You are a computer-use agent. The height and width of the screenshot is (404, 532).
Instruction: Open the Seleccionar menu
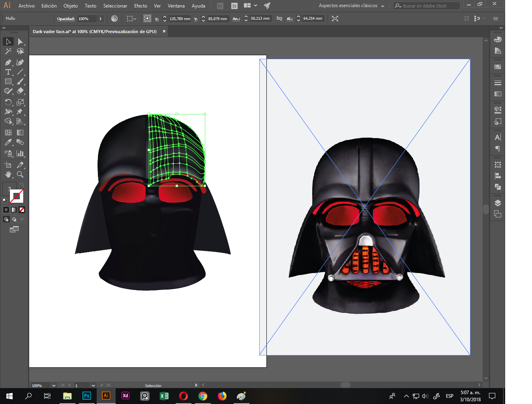(115, 6)
